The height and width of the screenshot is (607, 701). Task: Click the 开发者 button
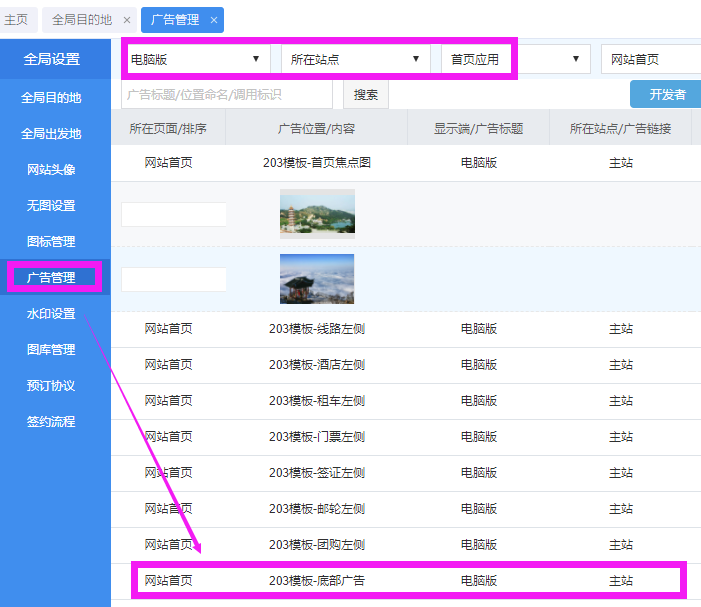coord(666,95)
